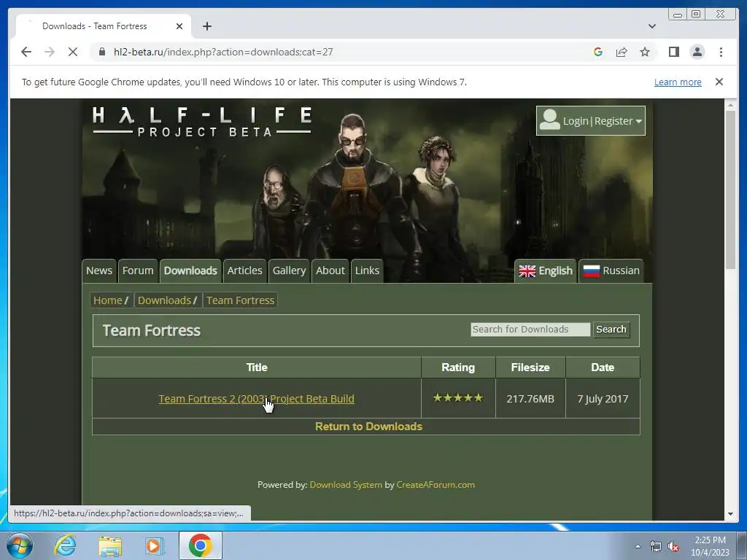Click the 217.76MB filesize cell
This screenshot has height=560, width=747.
click(530, 399)
